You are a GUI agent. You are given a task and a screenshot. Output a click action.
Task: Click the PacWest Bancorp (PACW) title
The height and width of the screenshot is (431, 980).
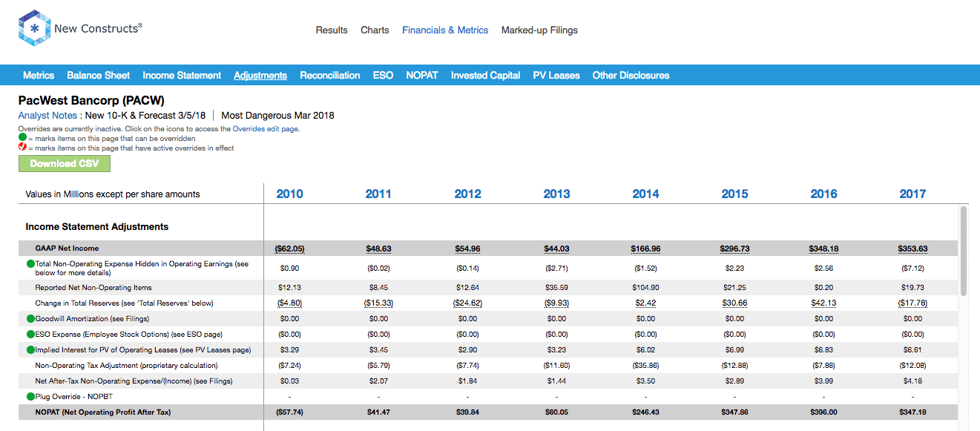pyautogui.click(x=91, y=100)
